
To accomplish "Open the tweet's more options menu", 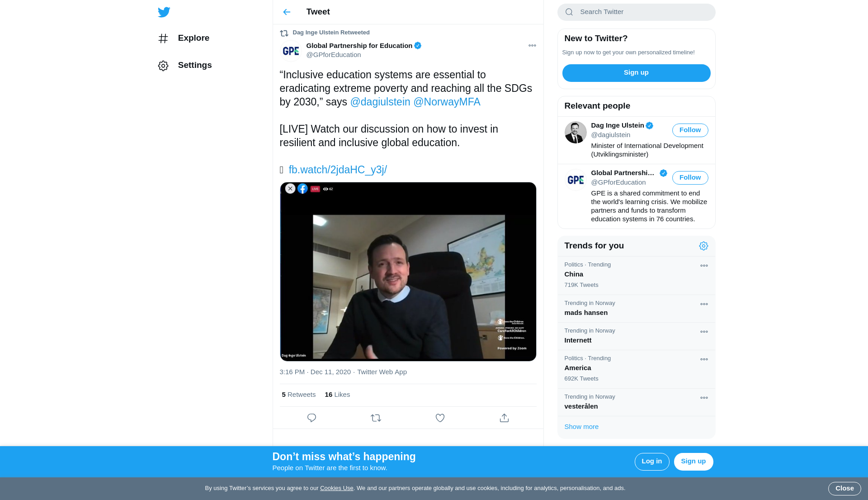I will point(532,46).
